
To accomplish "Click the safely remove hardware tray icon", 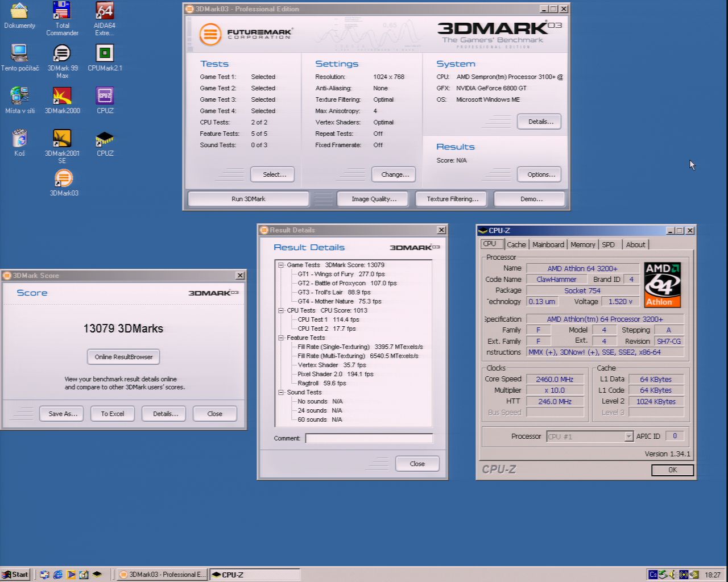I will tap(663, 575).
